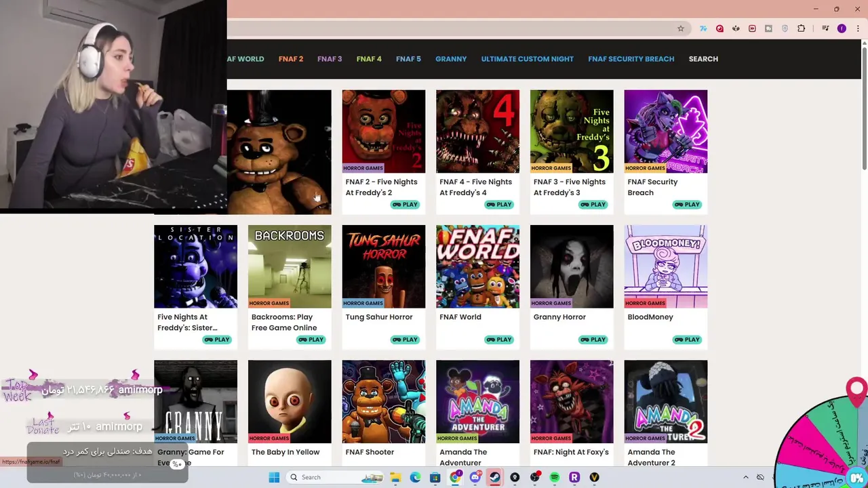Open the FNAF Shooter thumbnail
This screenshot has width=868, height=488.
pyautogui.click(x=384, y=401)
